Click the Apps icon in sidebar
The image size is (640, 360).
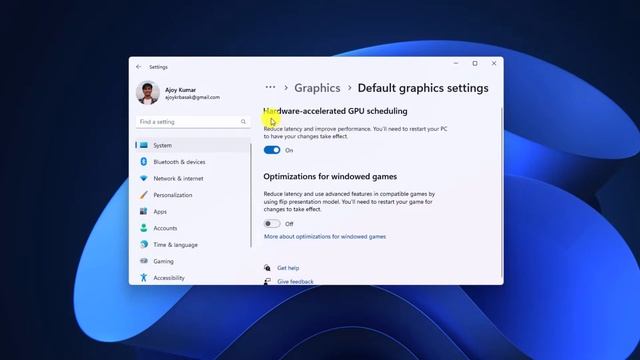(x=144, y=211)
